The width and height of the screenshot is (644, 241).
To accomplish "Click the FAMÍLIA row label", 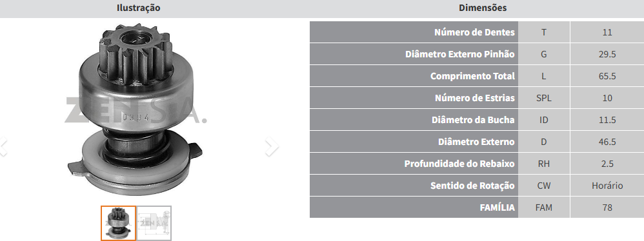I will [497, 207].
